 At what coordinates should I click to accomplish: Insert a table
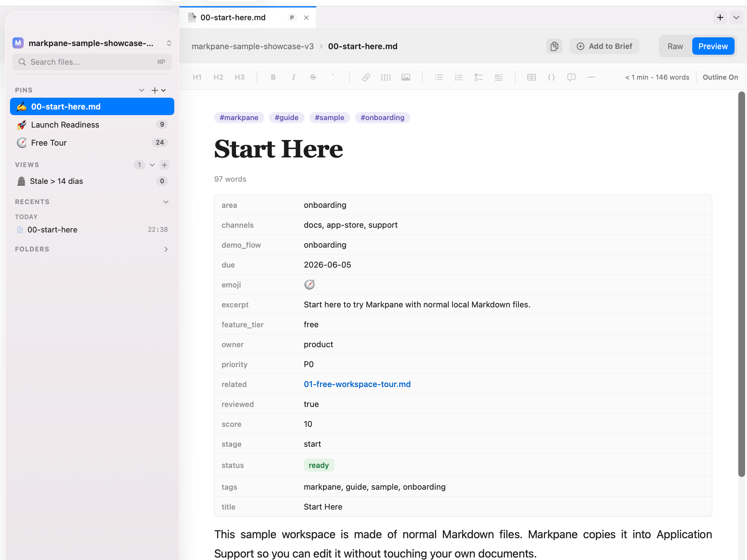click(x=532, y=77)
